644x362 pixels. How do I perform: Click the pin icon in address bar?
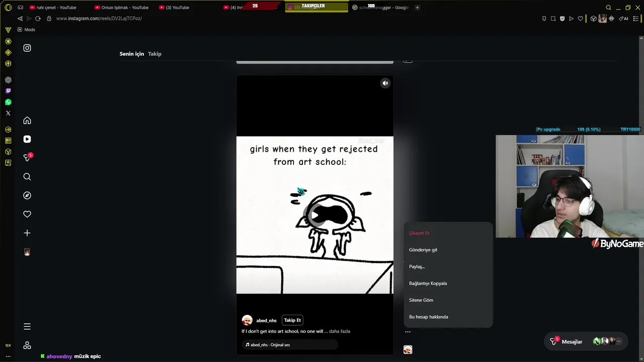click(x=544, y=19)
